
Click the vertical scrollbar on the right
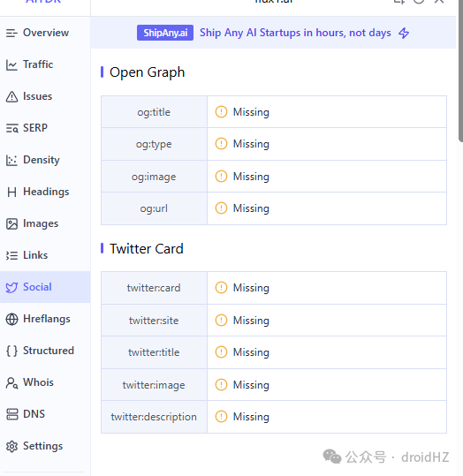coord(460,70)
